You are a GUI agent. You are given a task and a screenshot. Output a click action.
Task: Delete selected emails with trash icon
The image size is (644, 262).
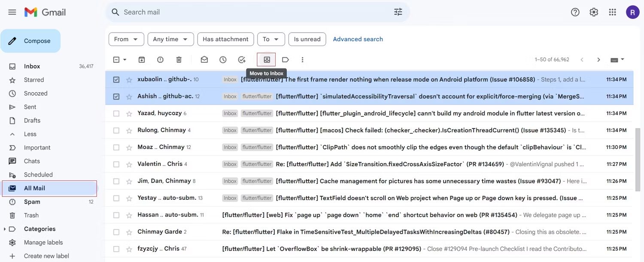click(179, 60)
